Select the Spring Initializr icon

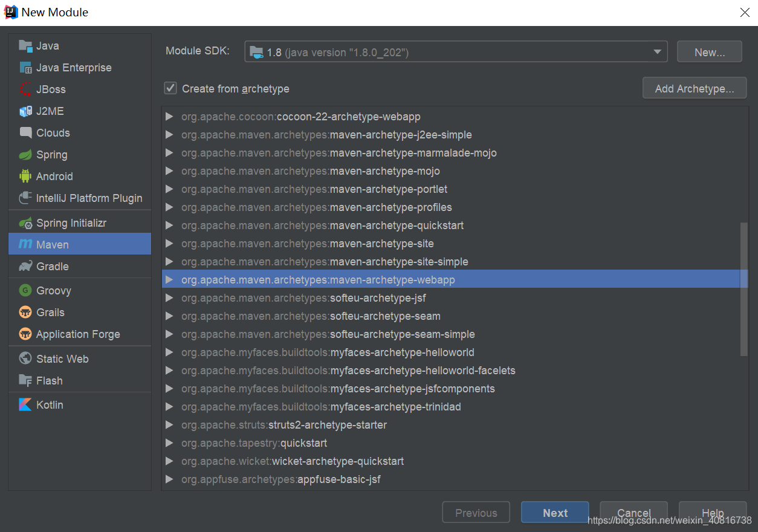25,223
